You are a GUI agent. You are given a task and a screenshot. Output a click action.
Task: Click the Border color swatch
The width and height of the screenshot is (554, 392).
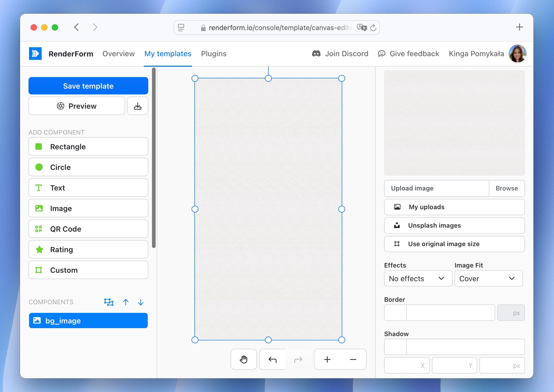[x=395, y=313]
